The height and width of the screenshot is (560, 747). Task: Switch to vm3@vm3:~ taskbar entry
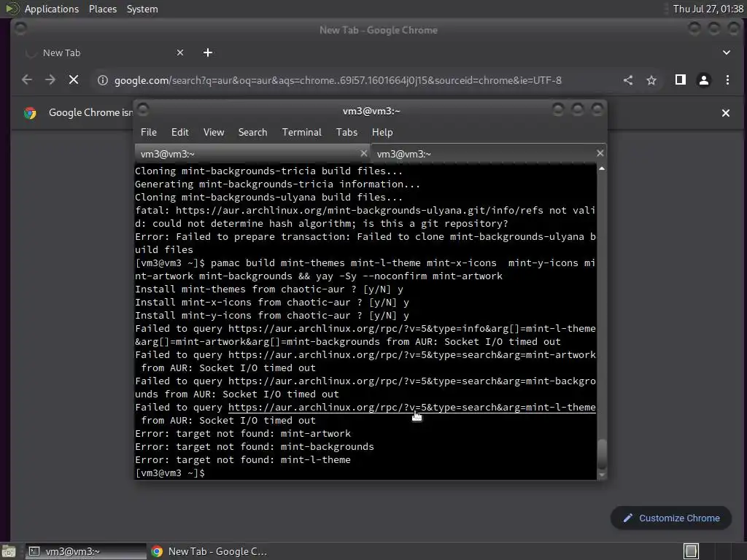point(86,551)
